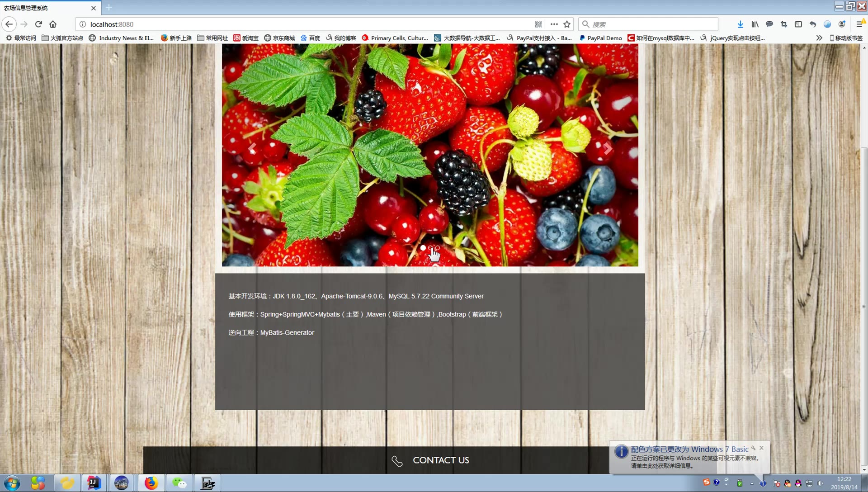Click the CONTACT US link
The image size is (868, 492).
coord(441,460)
